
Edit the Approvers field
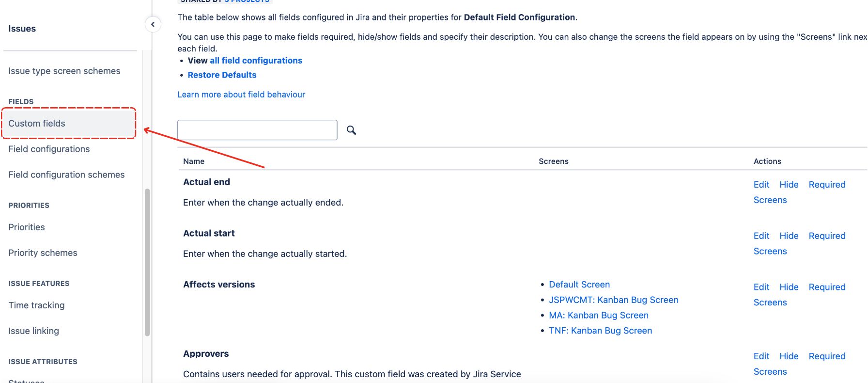(760, 356)
